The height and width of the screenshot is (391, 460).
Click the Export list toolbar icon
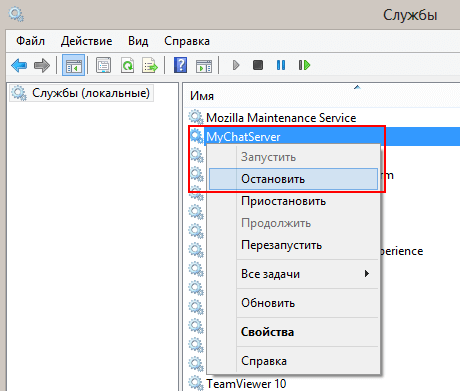[150, 65]
